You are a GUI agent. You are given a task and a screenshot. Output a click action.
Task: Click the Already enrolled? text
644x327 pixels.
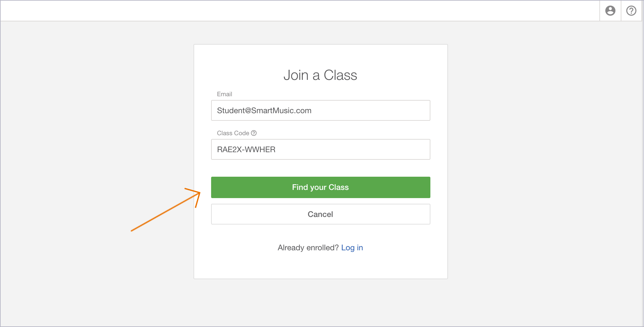coord(308,248)
